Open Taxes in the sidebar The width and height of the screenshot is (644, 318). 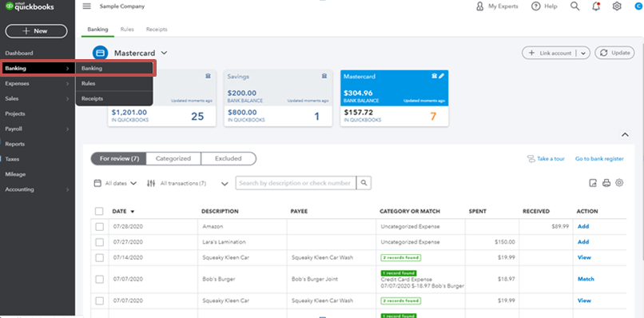[12, 160]
